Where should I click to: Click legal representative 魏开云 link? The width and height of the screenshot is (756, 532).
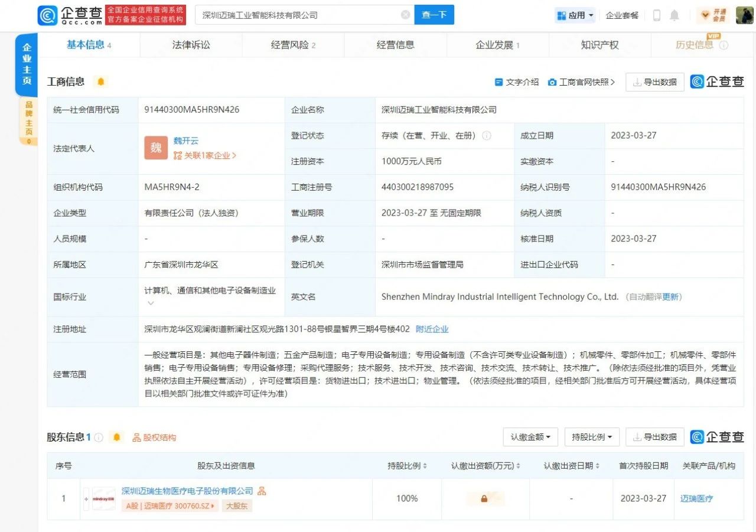[185, 141]
